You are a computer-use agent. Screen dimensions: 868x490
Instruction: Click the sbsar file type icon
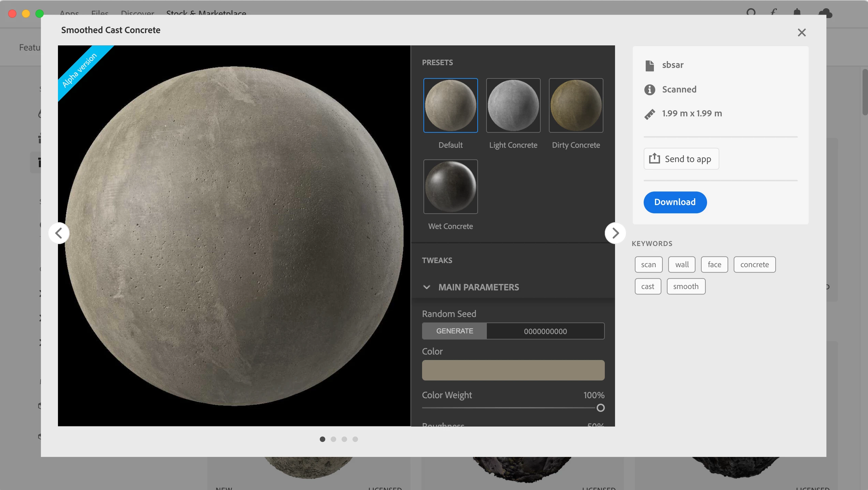tap(649, 65)
